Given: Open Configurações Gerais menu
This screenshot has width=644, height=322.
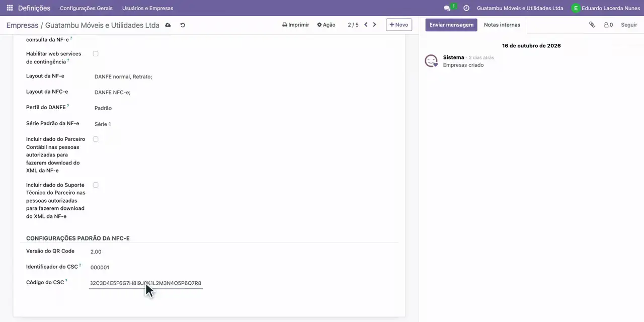Looking at the screenshot, I should pos(86,8).
